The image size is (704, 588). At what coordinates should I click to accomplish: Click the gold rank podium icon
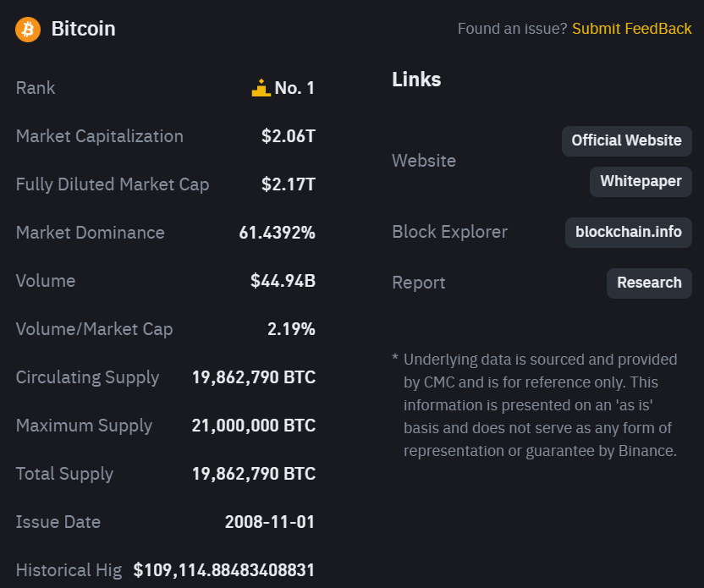click(261, 87)
